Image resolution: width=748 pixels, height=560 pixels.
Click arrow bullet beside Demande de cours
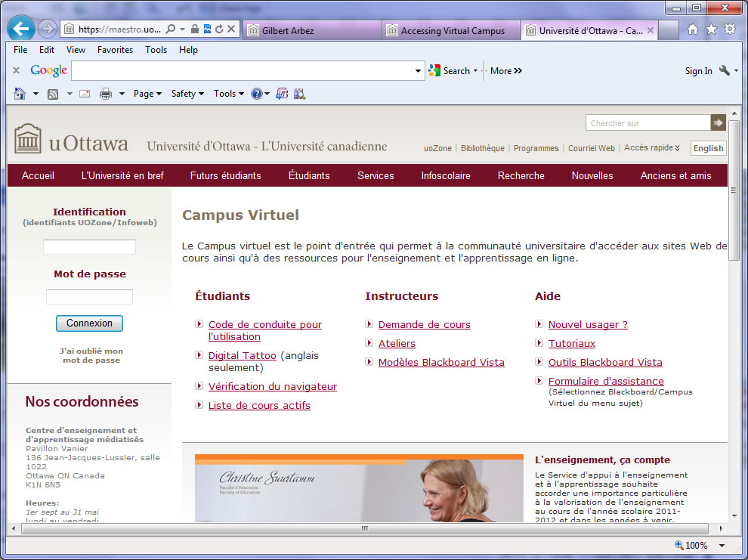(369, 324)
